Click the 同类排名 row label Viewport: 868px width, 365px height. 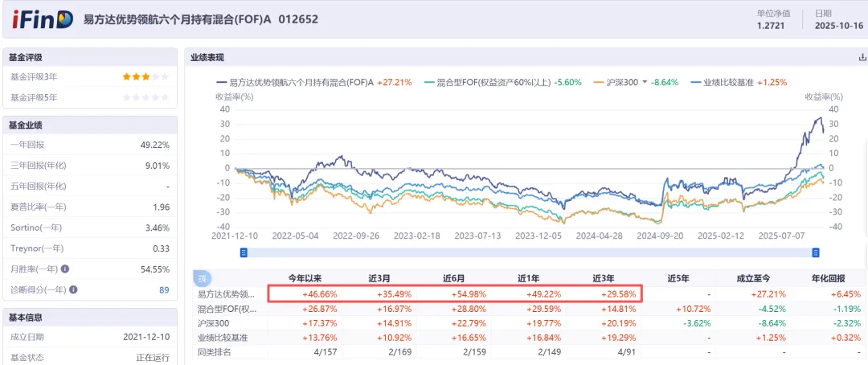click(x=214, y=351)
